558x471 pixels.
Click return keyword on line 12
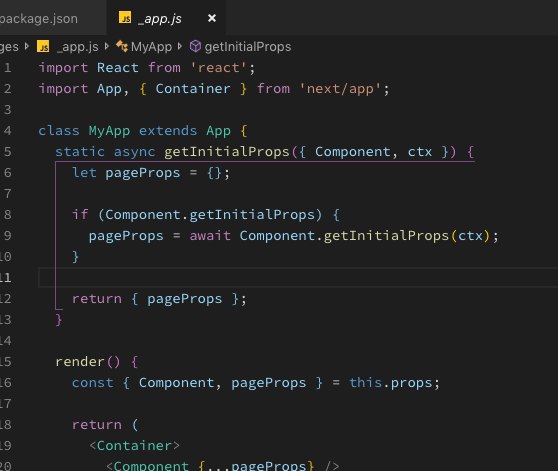click(x=97, y=298)
